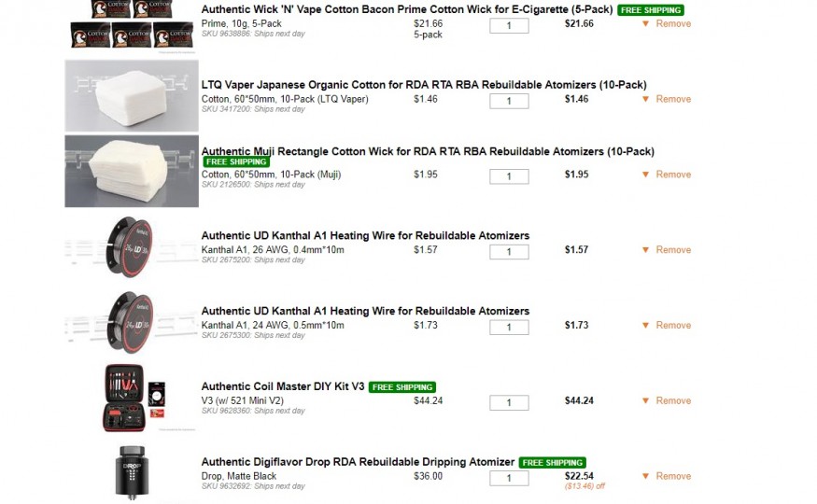Remove the Coil Master DIY Kit V3
This screenshot has width=817, height=504.
point(673,401)
